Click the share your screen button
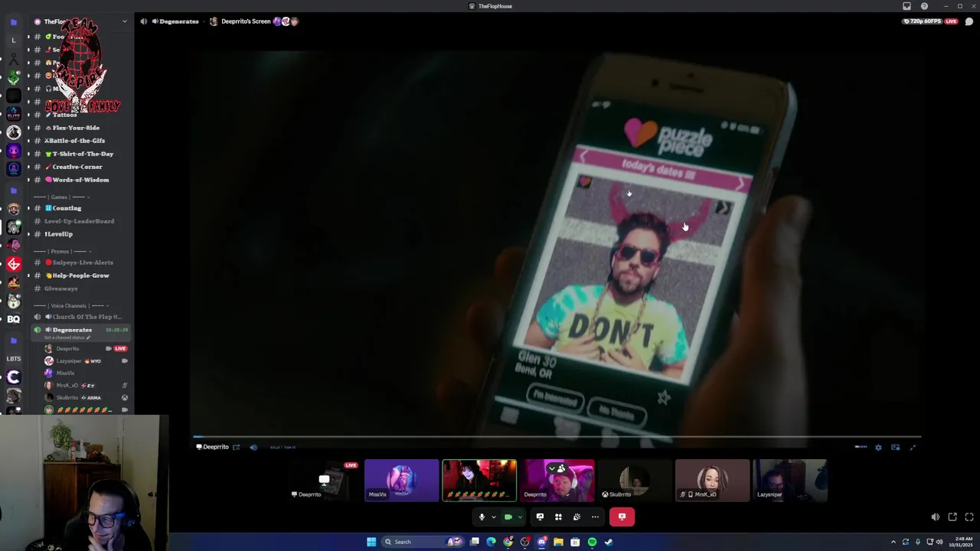980x551 pixels. tap(540, 517)
